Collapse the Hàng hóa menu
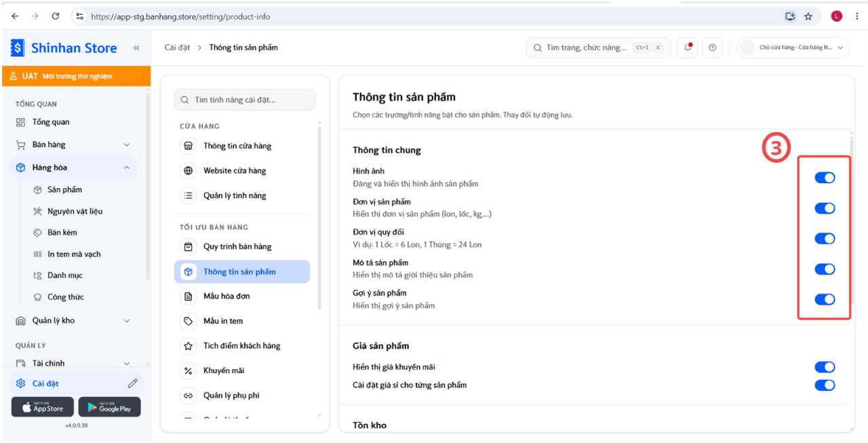The height and width of the screenshot is (443, 868). click(73, 168)
